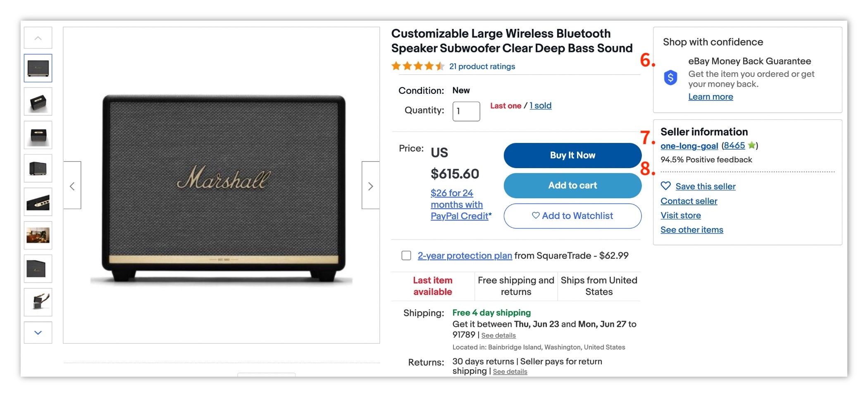Open the Visit store link
Image resolution: width=868 pixels, height=397 pixels.
click(680, 216)
